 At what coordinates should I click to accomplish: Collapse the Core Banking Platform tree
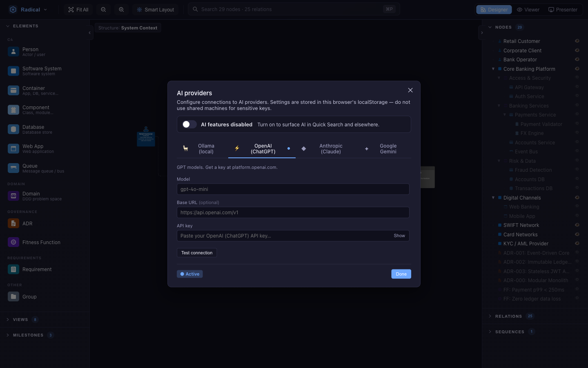493,69
